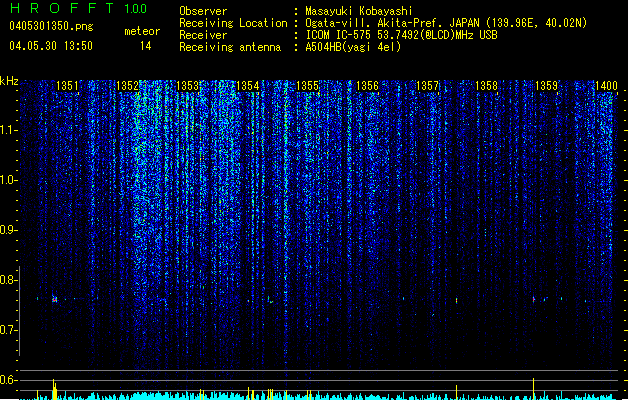Viewport: 629px width, 400px height.
Task: Click the kHz axis unit label
Action: [x=9, y=81]
